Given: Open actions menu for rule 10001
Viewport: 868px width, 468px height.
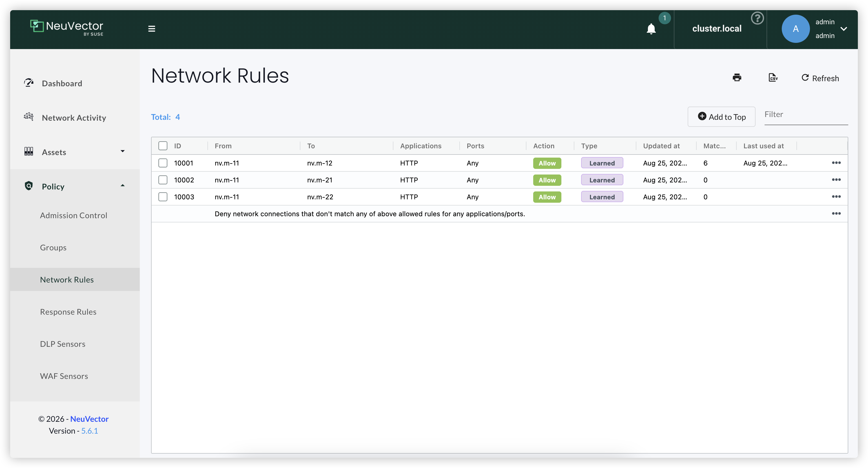Looking at the screenshot, I should click(x=836, y=163).
